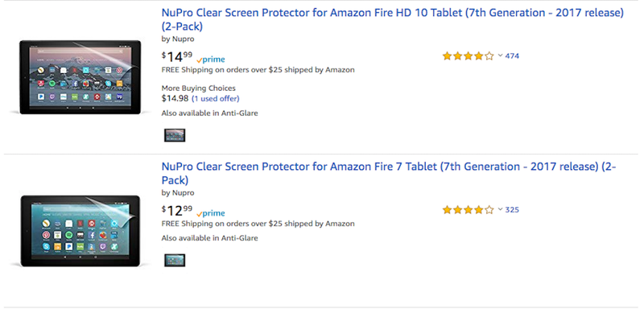Expand ratings dropdown arrow next to 325

500,209
